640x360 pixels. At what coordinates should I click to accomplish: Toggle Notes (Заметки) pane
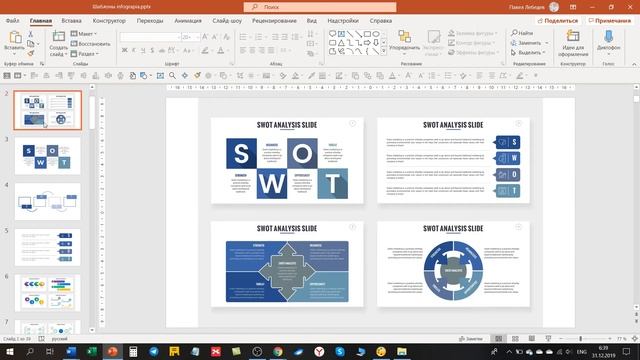[x=471, y=339]
